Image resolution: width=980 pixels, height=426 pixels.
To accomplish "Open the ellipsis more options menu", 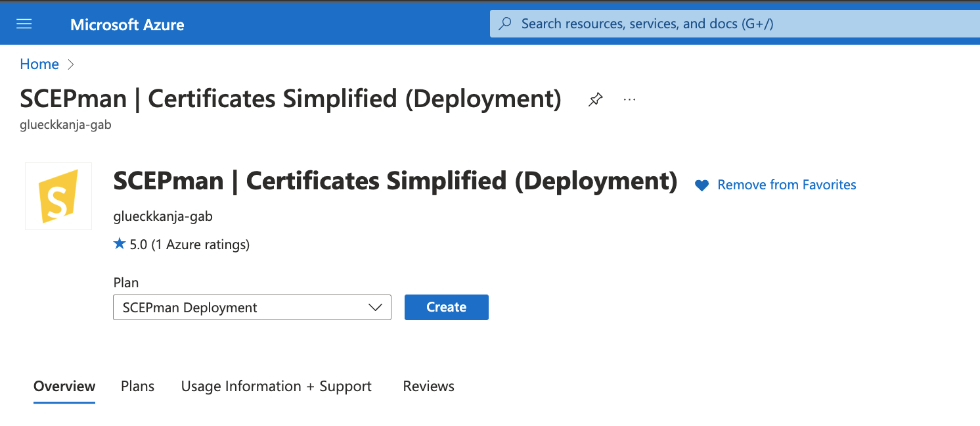I will click(x=629, y=100).
